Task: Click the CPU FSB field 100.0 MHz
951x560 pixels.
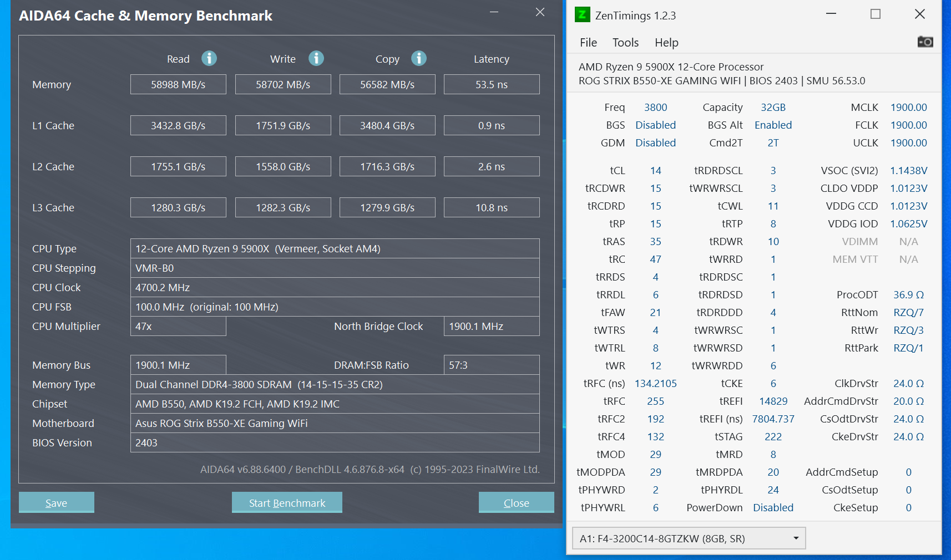Action: pos(335,307)
